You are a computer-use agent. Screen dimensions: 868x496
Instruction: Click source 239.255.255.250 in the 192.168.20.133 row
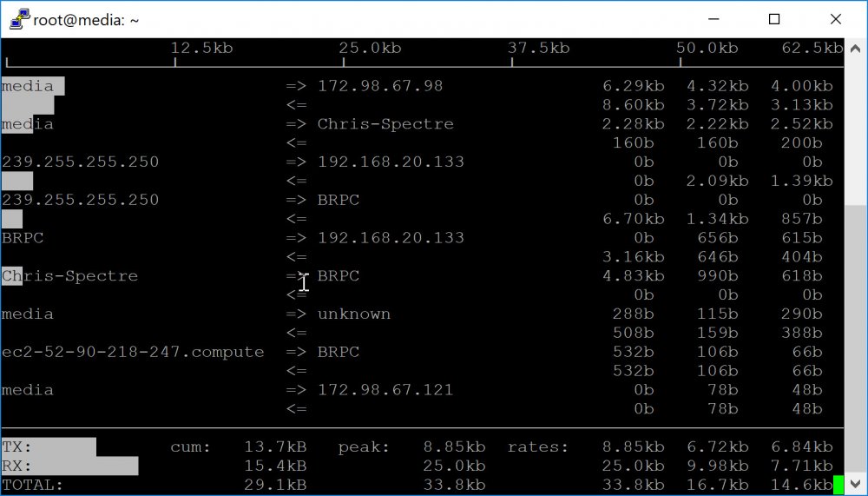pos(80,162)
